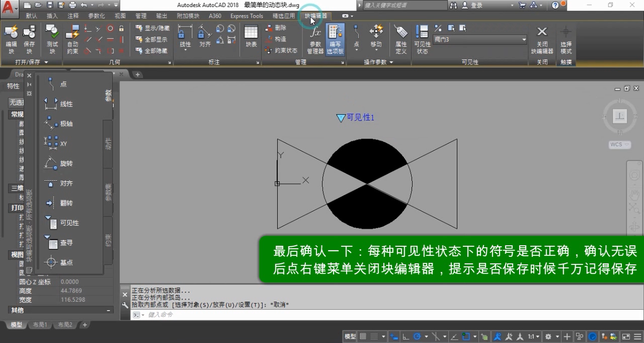Open the annotation scale 1:1 dropdown

pos(534,336)
